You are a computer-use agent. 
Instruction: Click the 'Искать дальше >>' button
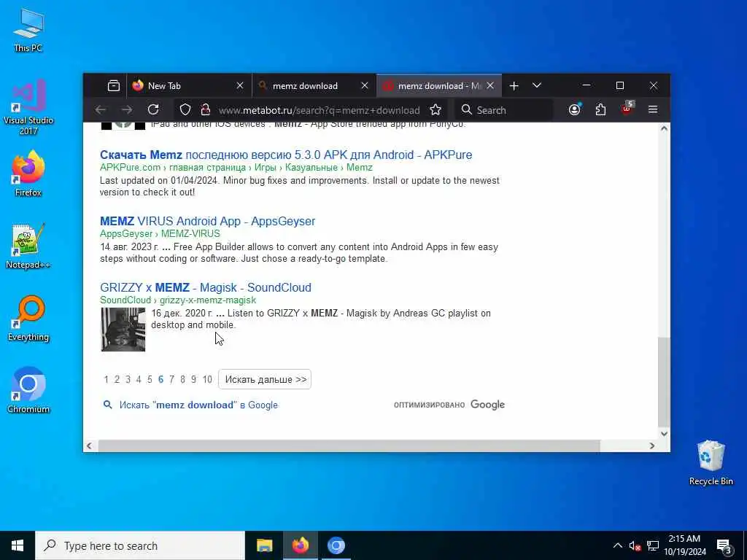(265, 379)
